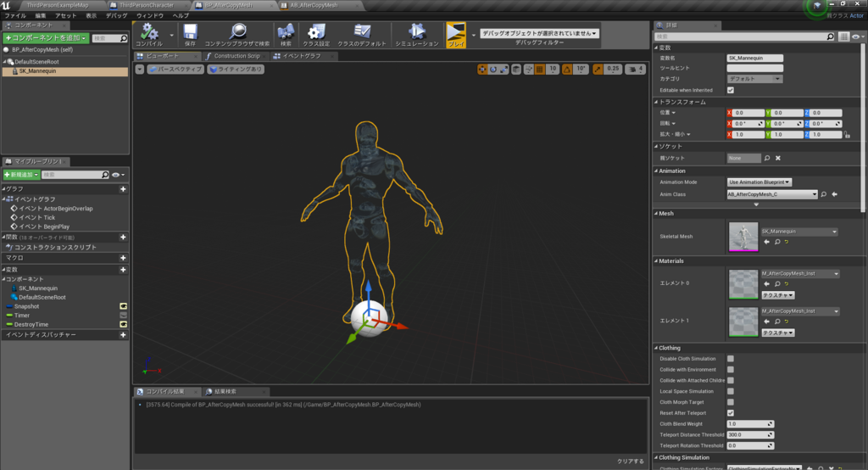This screenshot has height=470, width=868.
Task: Click テクスチャ button under エレメント 0
Action: [x=778, y=295]
